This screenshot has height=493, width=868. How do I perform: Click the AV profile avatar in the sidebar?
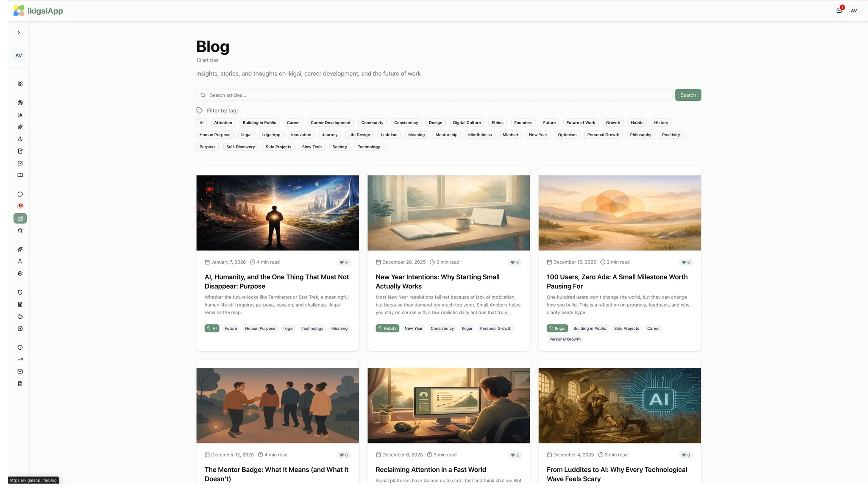pyautogui.click(x=19, y=56)
